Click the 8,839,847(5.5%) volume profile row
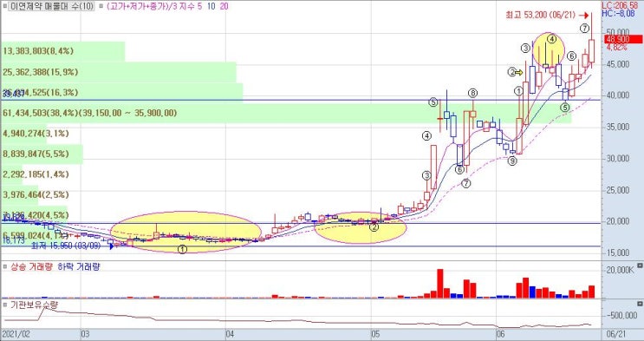The image size is (644, 341). pyautogui.click(x=42, y=154)
